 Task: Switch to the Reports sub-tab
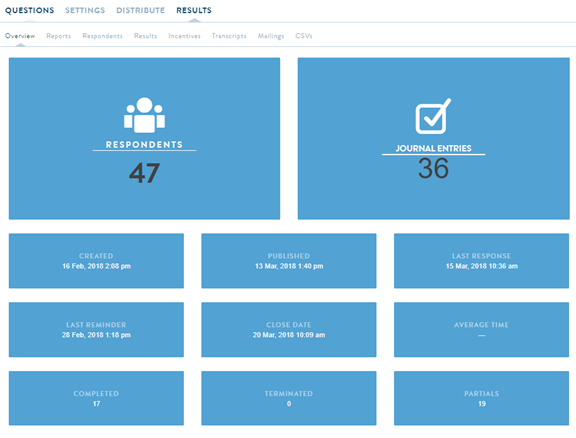click(58, 36)
